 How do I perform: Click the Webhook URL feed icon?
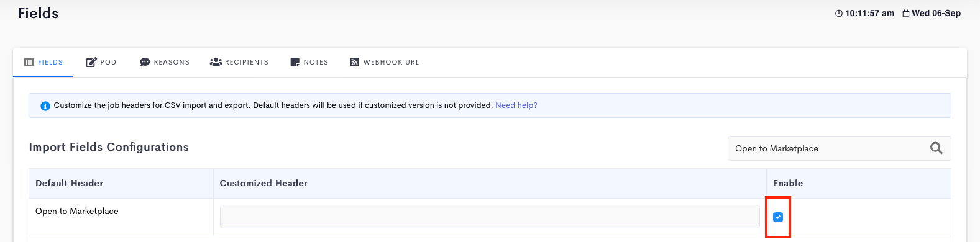coord(354,62)
